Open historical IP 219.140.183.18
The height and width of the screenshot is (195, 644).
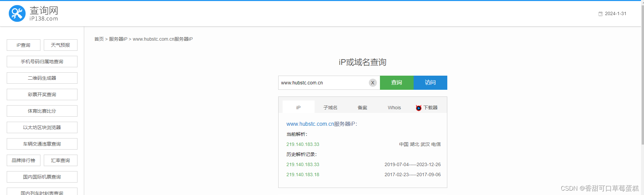[303, 174]
